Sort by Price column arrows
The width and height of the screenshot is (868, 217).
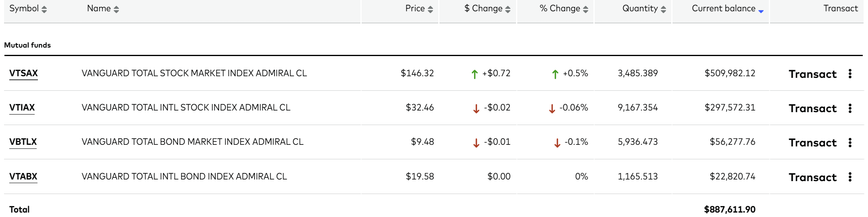coord(431,9)
